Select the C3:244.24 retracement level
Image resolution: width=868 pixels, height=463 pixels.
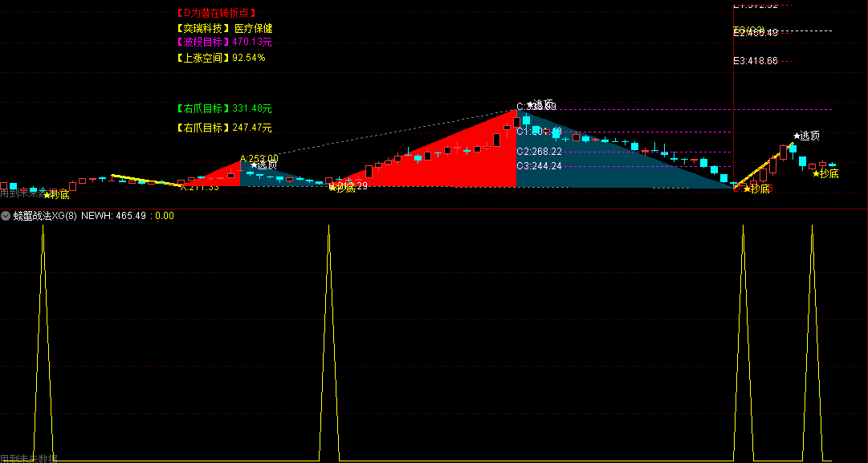tap(539, 165)
